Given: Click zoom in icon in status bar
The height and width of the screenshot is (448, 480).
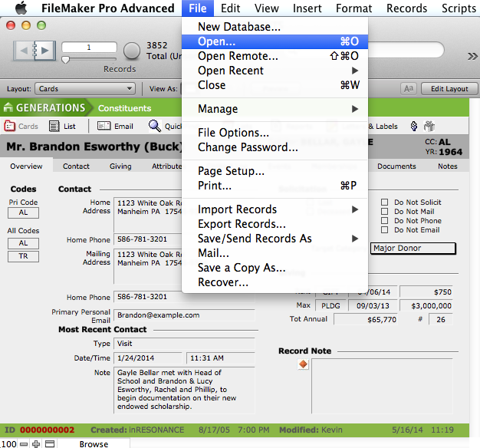Looking at the screenshot, I should (36, 443).
